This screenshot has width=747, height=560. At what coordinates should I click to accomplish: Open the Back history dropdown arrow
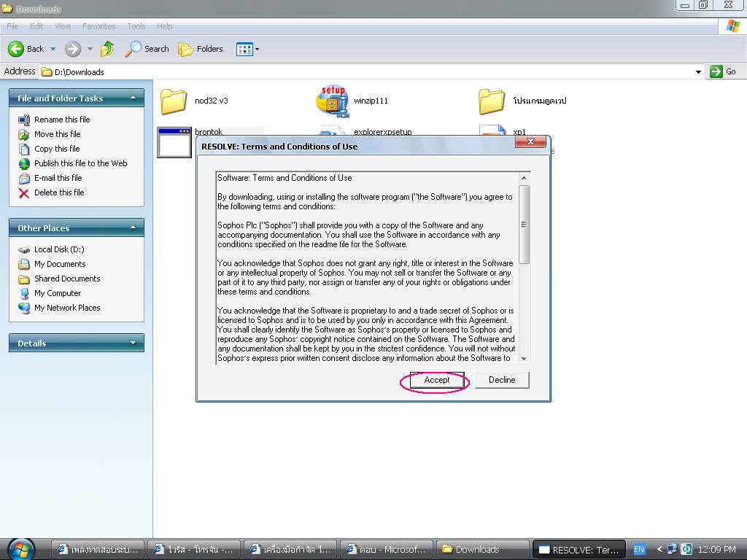[53, 49]
